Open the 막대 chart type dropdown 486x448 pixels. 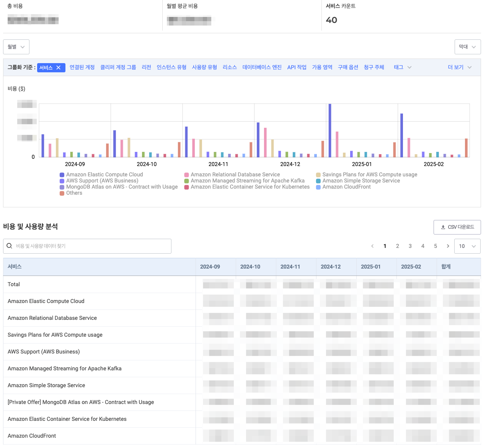pos(468,47)
